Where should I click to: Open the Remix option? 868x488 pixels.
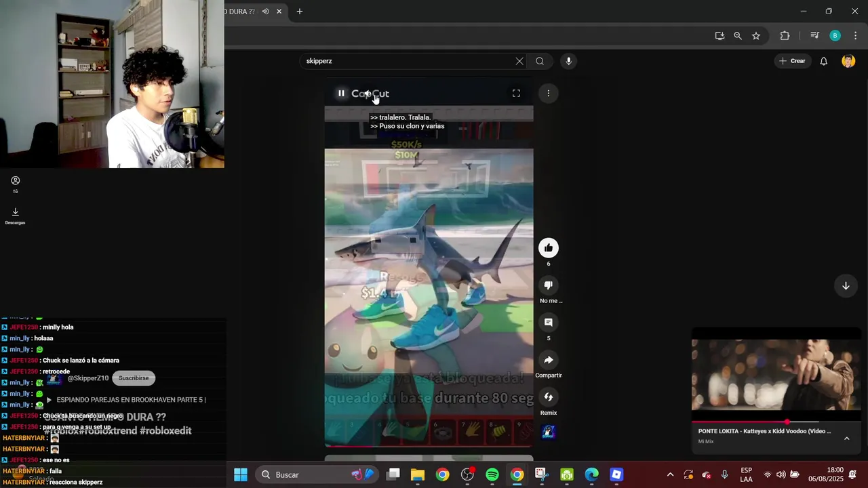point(549,397)
